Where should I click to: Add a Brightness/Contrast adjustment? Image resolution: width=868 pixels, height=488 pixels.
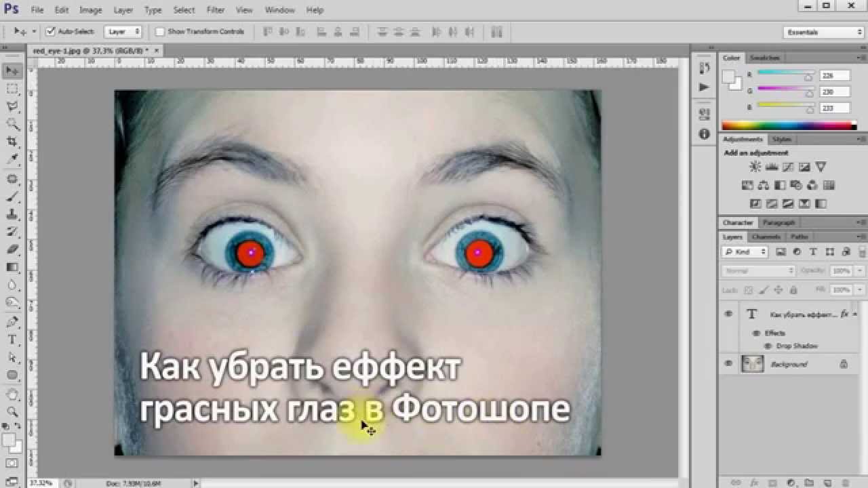click(x=755, y=167)
